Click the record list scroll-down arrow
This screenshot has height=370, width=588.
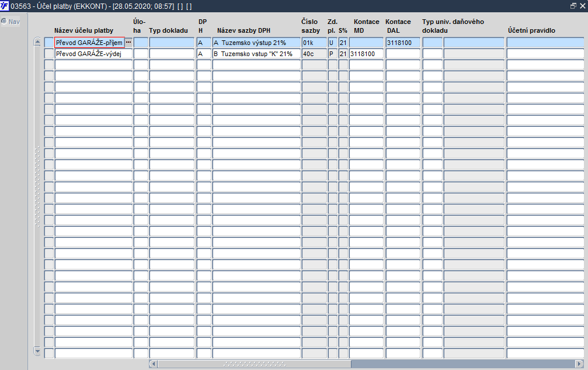click(37, 352)
